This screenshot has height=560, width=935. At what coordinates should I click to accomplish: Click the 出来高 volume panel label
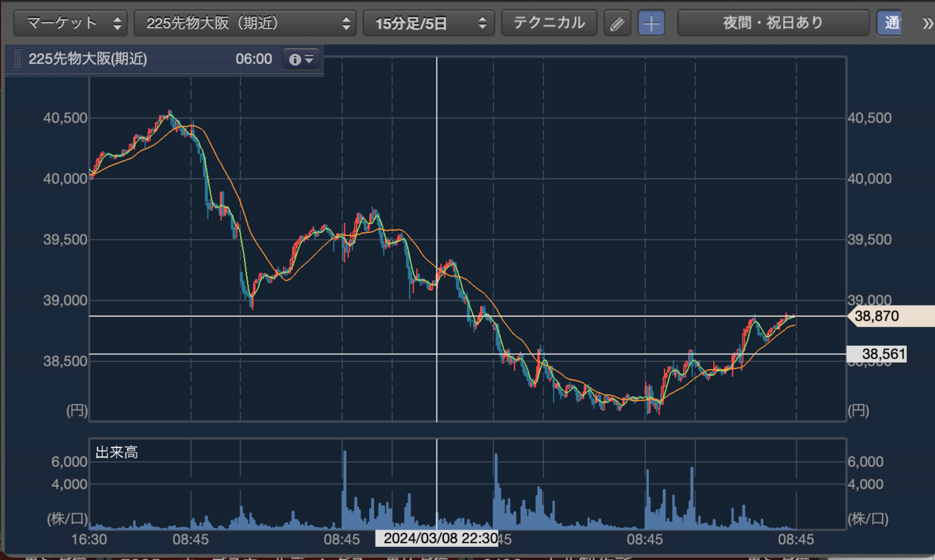click(117, 452)
